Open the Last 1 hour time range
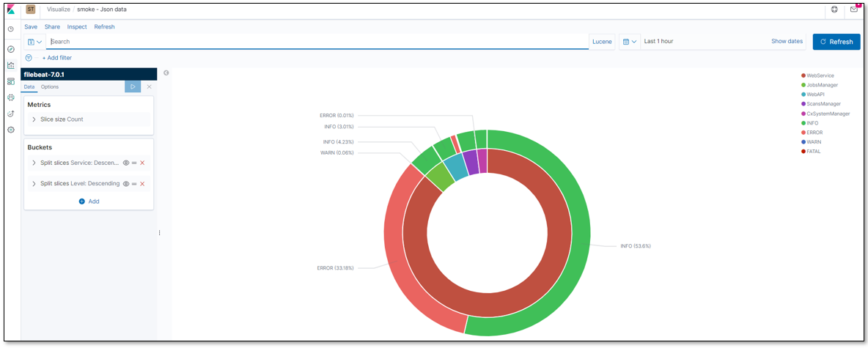Viewport: 868px width, 348px height. click(x=659, y=42)
